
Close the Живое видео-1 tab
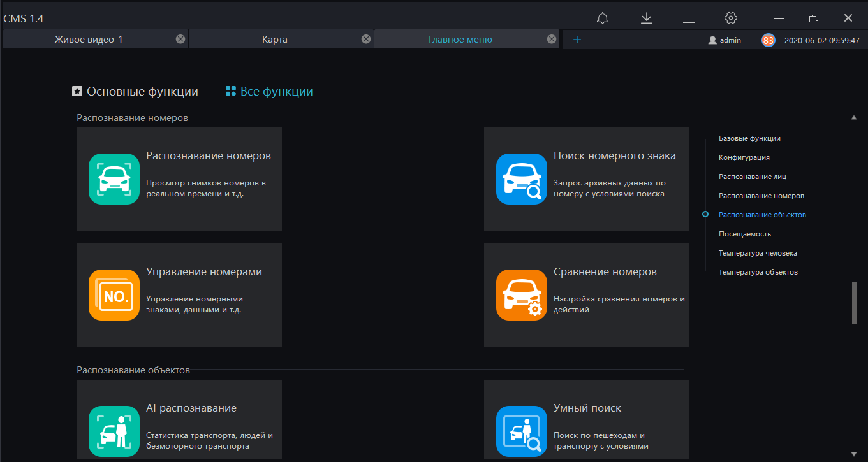click(x=180, y=39)
